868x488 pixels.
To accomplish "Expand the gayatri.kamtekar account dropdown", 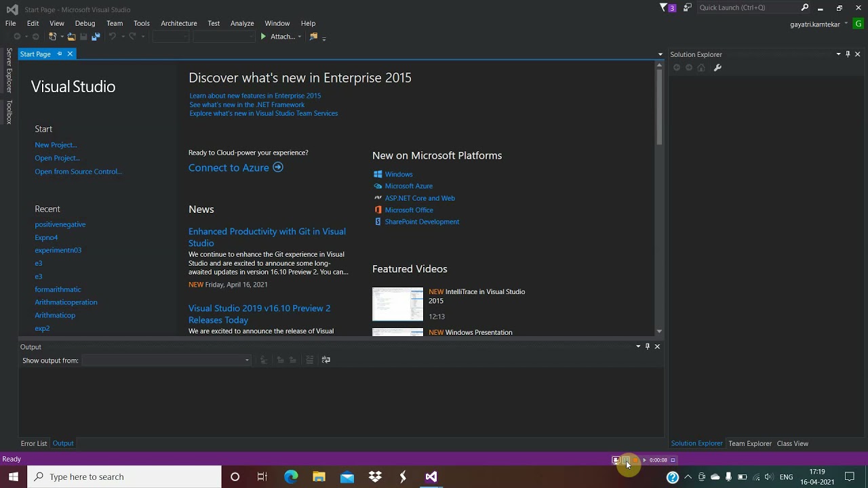I will click(x=847, y=24).
